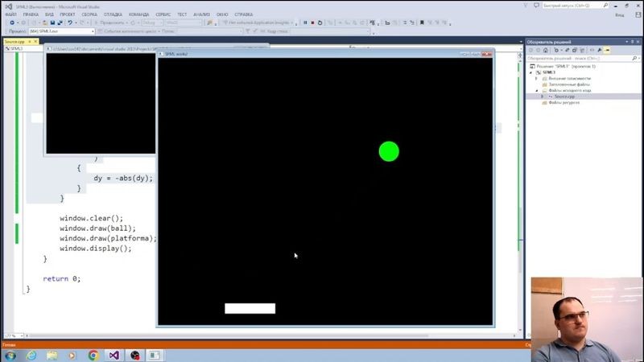Viewport: 644px width, 362px height.
Task: Click the Undo arrow in the toolbar
Action: point(71,23)
